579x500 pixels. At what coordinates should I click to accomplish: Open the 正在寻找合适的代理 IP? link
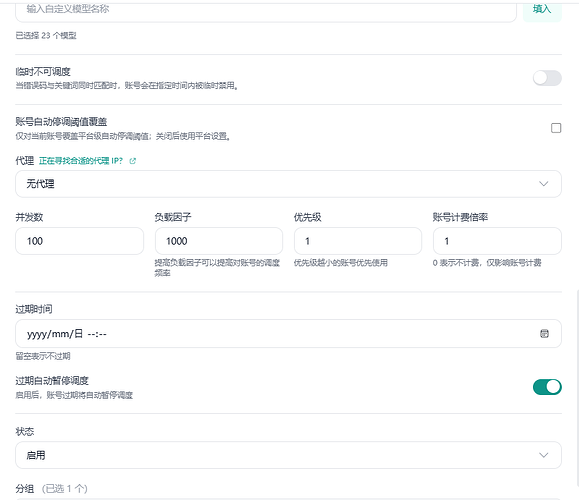(81, 161)
